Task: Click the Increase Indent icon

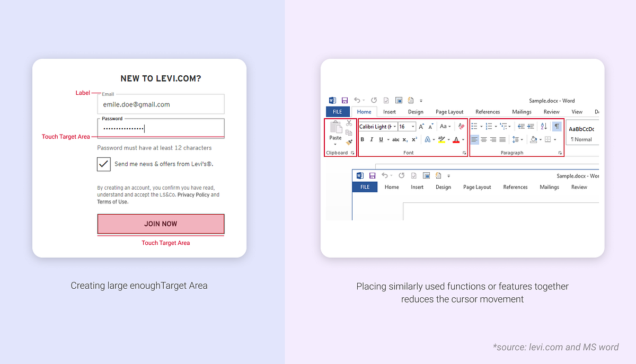Action: click(x=531, y=126)
